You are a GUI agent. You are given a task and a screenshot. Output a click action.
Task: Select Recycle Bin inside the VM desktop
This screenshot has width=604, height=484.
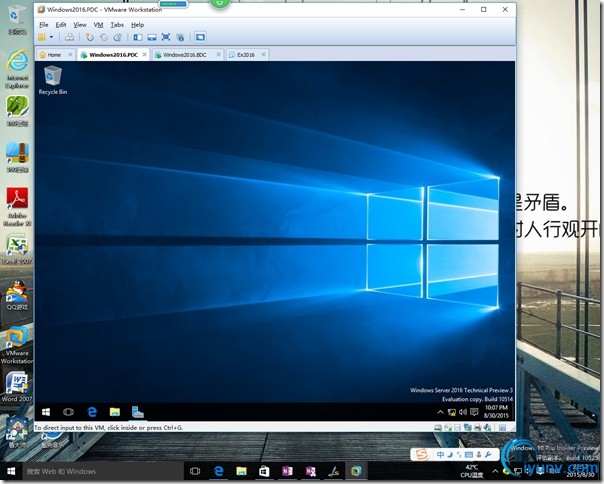pyautogui.click(x=53, y=80)
